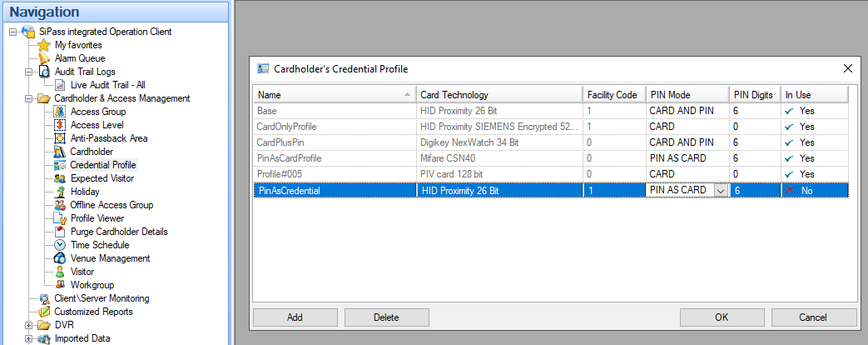The height and width of the screenshot is (345, 868).
Task: Click the Delete button
Action: [385, 317]
